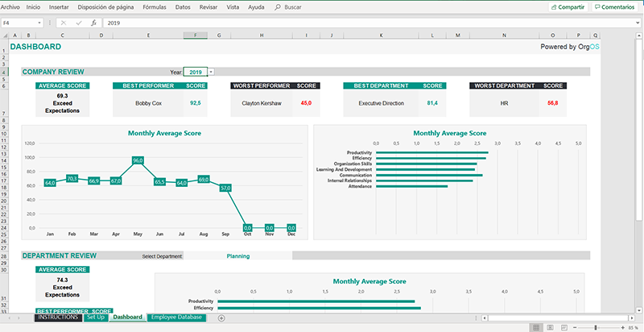Open the Ayuda ribbon tab
This screenshot has height=332, width=644.
click(256, 7)
